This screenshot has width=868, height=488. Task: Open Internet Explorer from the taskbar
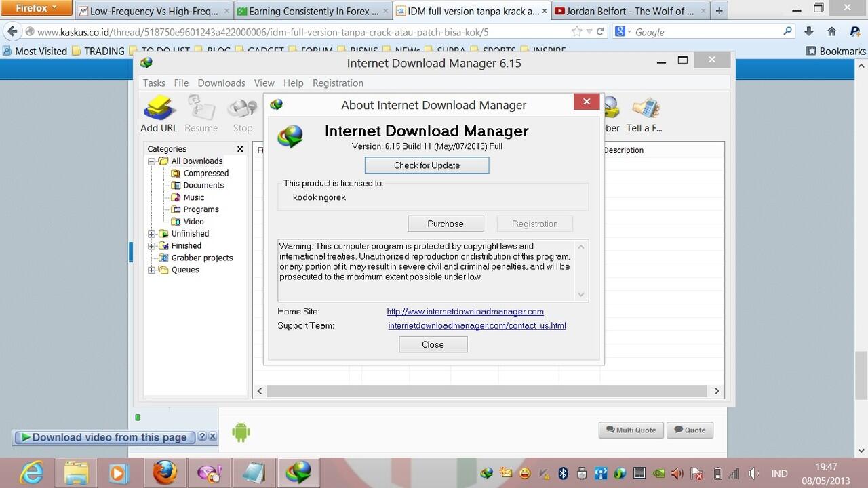31,472
